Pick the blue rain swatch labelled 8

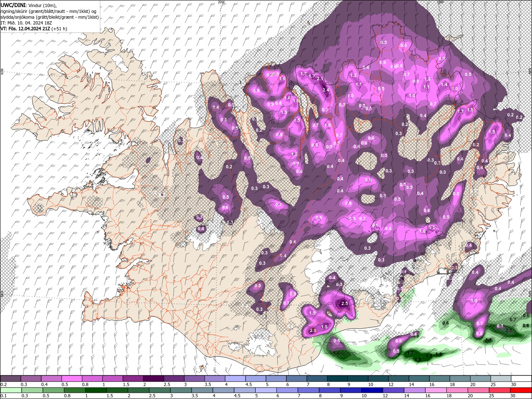click(330, 390)
